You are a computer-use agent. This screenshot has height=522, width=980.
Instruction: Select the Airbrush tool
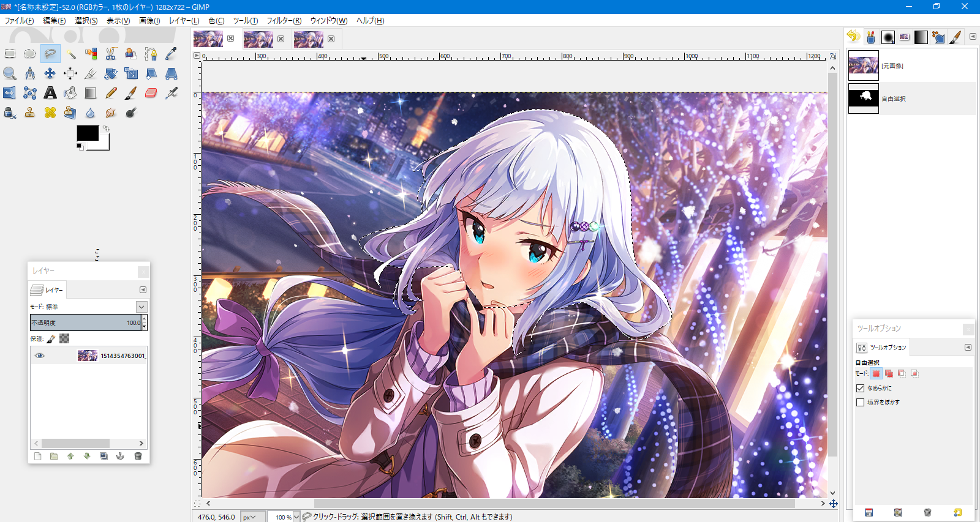[x=171, y=93]
